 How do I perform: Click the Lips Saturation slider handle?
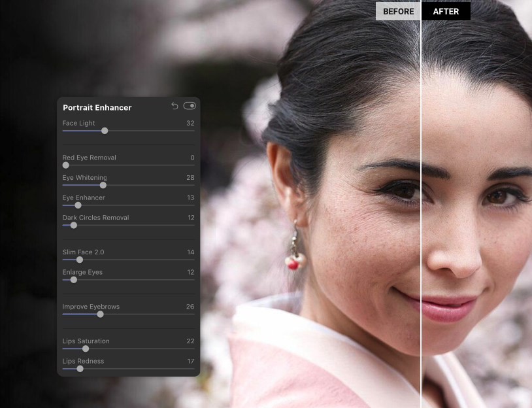[86, 349]
